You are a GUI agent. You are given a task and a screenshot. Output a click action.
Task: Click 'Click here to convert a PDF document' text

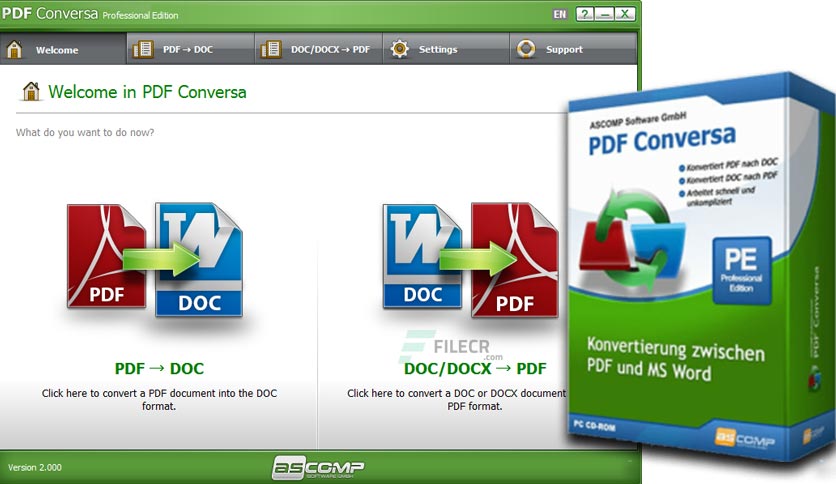click(159, 399)
